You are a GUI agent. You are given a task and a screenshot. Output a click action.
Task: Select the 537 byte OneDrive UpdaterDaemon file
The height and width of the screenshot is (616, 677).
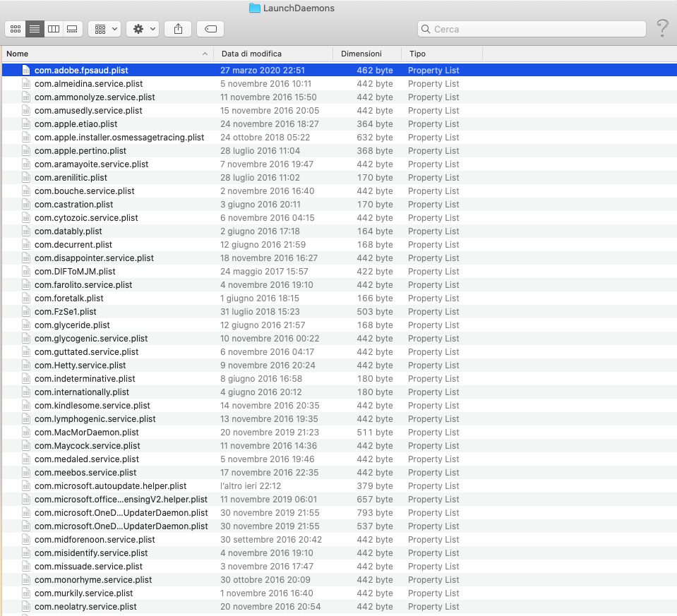tap(121, 526)
